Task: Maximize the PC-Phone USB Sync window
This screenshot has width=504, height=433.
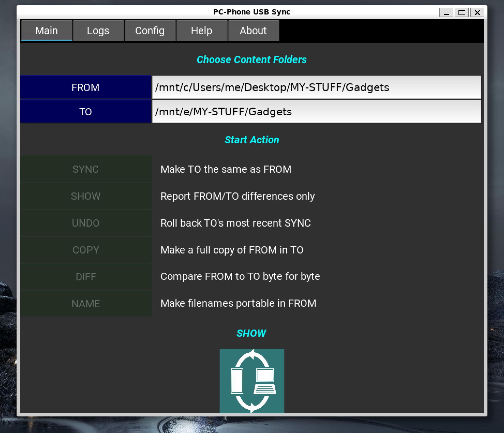Action: (x=462, y=12)
